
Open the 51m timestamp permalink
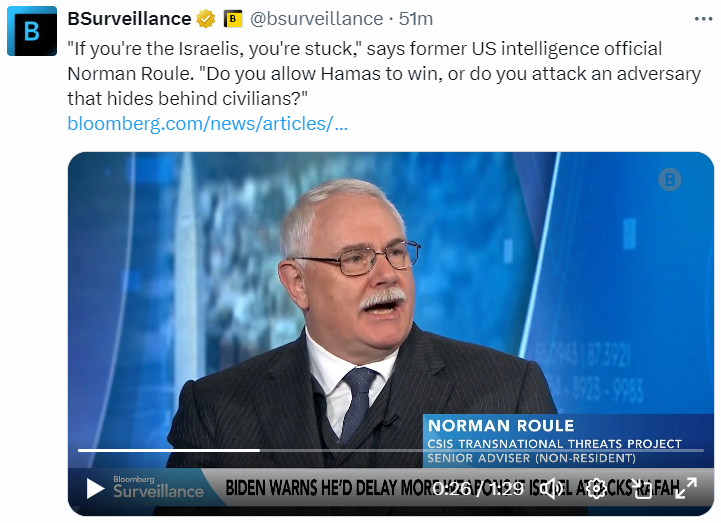pyautogui.click(x=415, y=19)
